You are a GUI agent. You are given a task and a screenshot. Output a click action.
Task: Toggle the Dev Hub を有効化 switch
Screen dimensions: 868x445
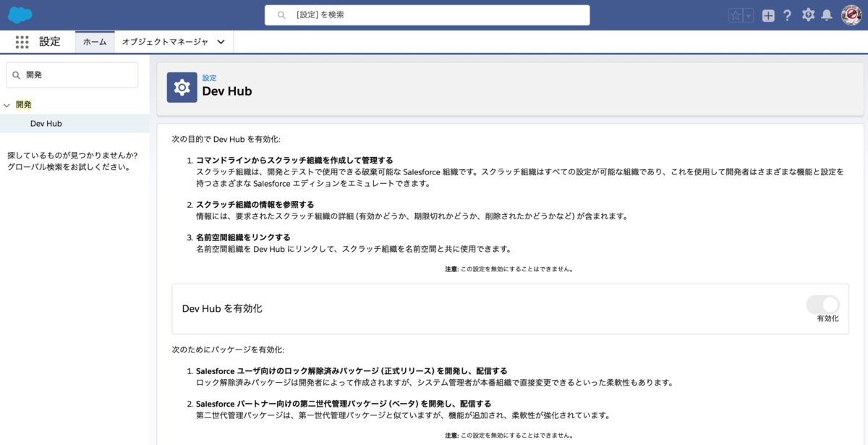tap(822, 304)
